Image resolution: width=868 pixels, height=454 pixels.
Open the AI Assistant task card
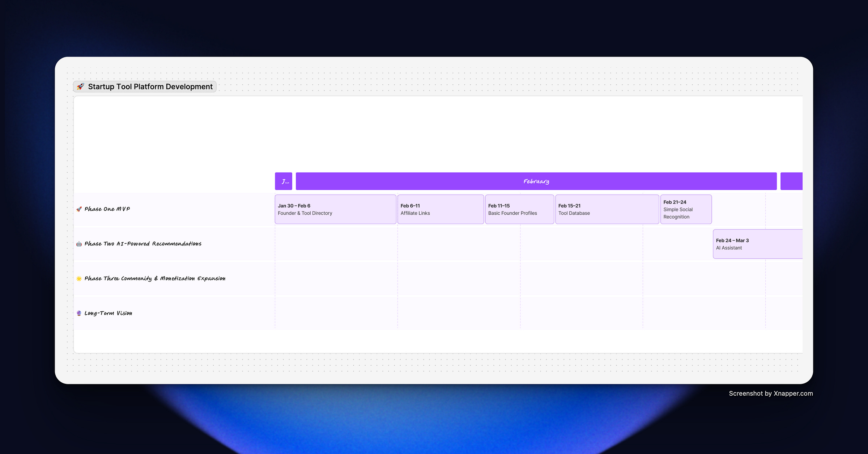[x=757, y=244]
